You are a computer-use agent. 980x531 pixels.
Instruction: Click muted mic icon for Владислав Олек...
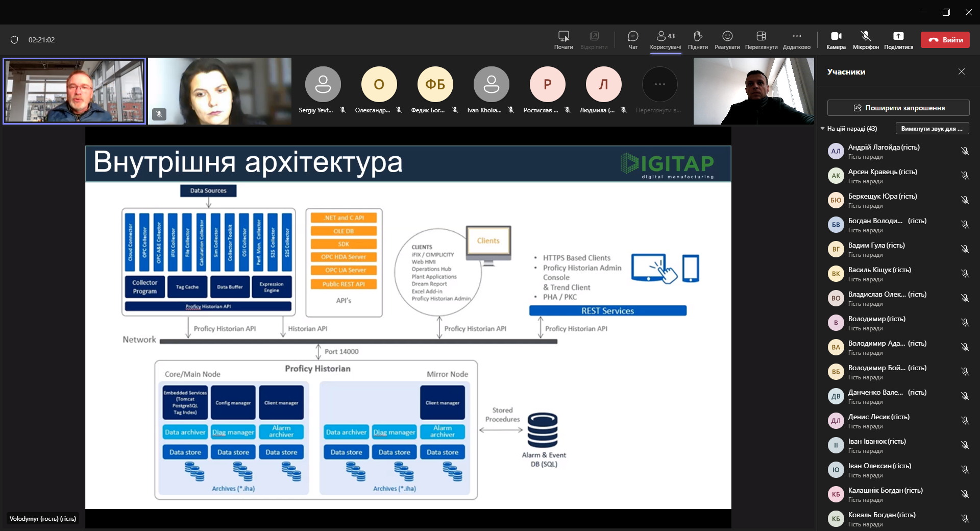(x=965, y=298)
